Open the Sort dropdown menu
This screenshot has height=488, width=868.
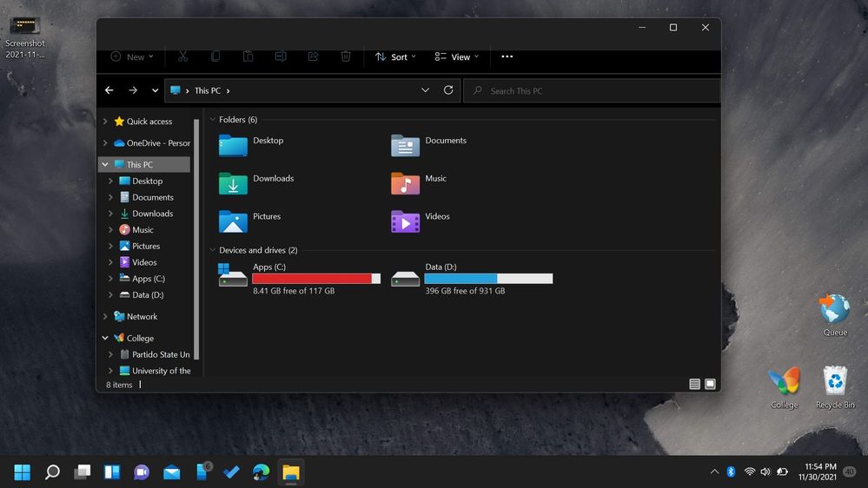pos(395,56)
